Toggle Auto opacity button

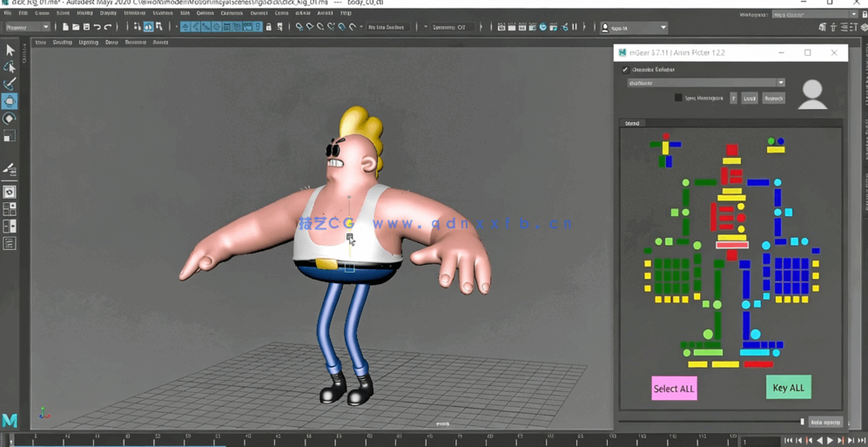[825, 422]
